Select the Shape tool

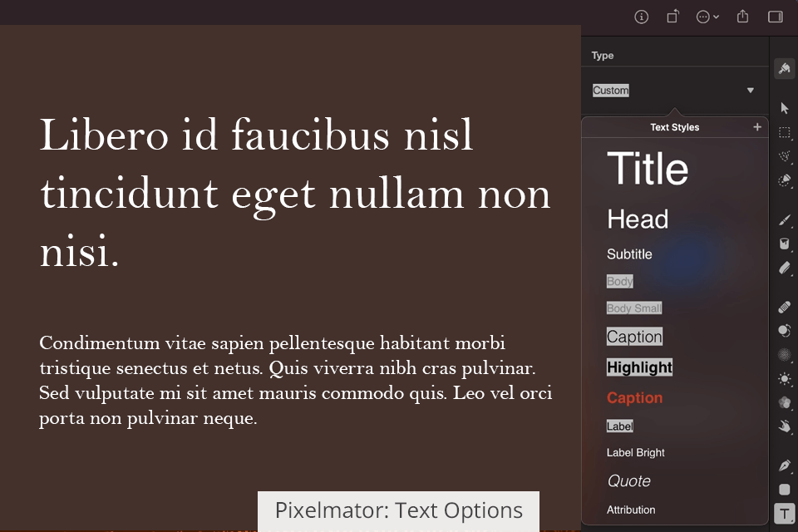pyautogui.click(x=784, y=490)
